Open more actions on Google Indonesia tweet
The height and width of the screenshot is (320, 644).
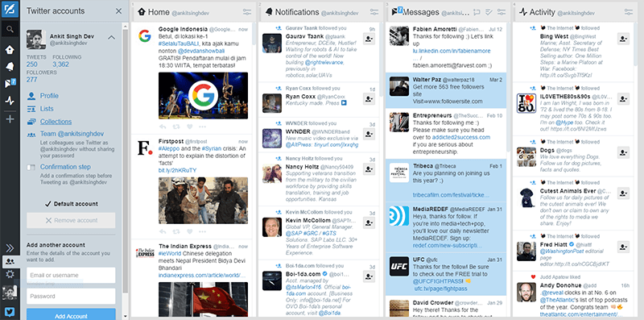(203, 127)
